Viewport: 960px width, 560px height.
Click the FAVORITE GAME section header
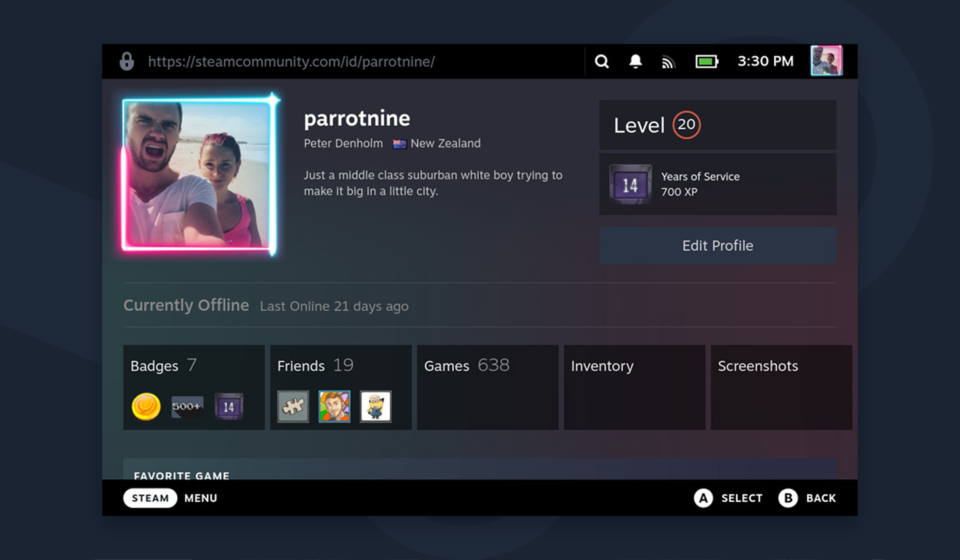tap(181, 476)
